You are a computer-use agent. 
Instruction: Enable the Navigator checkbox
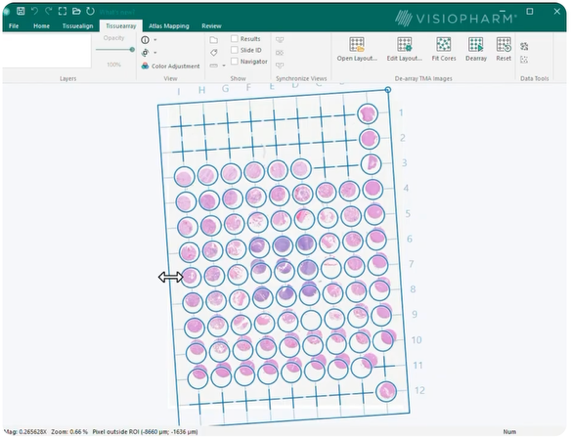pyautogui.click(x=235, y=61)
